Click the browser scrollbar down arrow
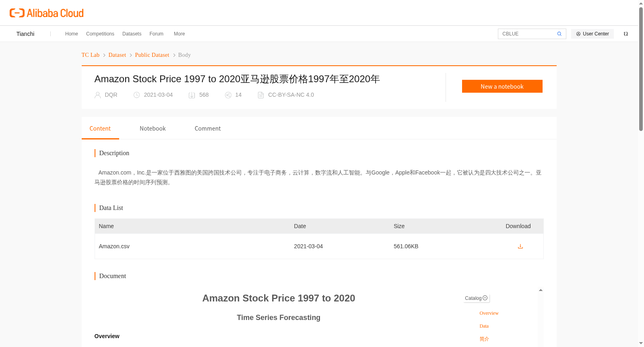 [x=641, y=343]
